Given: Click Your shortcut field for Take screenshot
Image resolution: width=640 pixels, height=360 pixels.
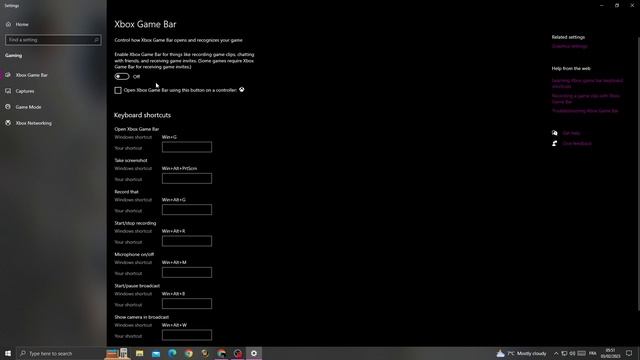Looking at the screenshot, I should 187,178.
